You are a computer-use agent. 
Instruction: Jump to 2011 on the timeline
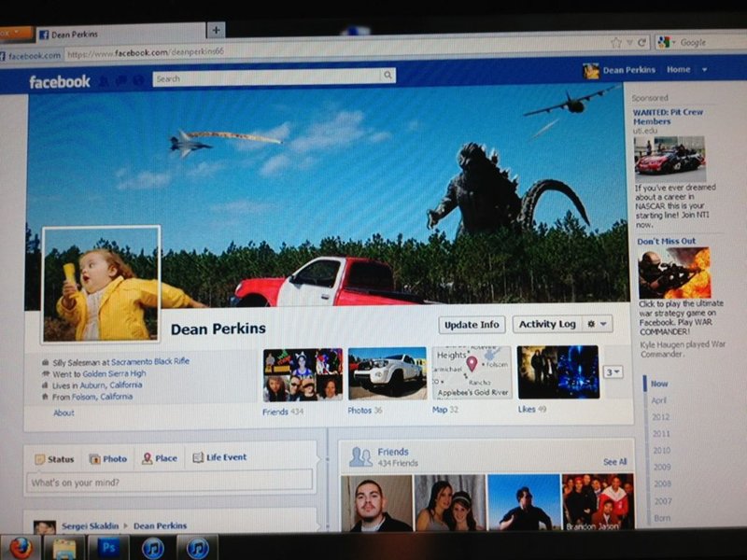(x=661, y=433)
